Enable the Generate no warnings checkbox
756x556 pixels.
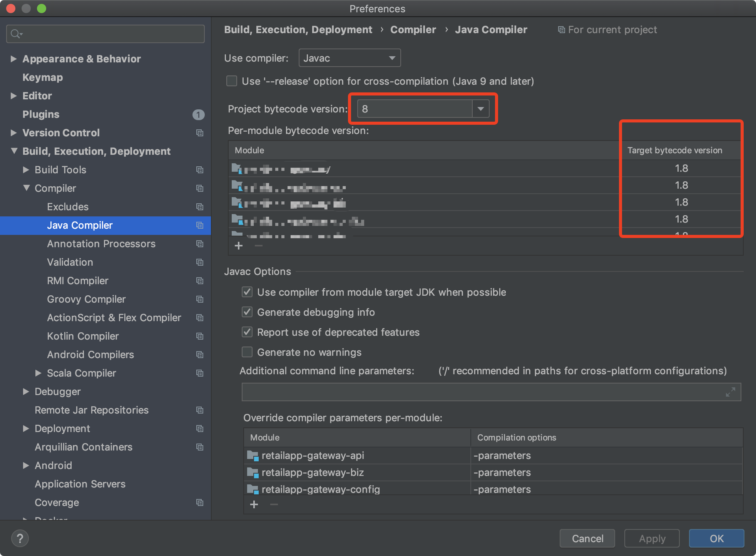pyautogui.click(x=247, y=352)
